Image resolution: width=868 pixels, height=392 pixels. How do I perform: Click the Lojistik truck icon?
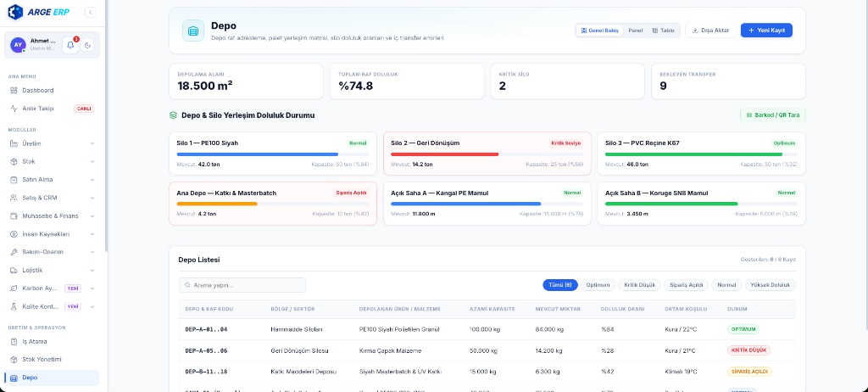click(x=14, y=270)
